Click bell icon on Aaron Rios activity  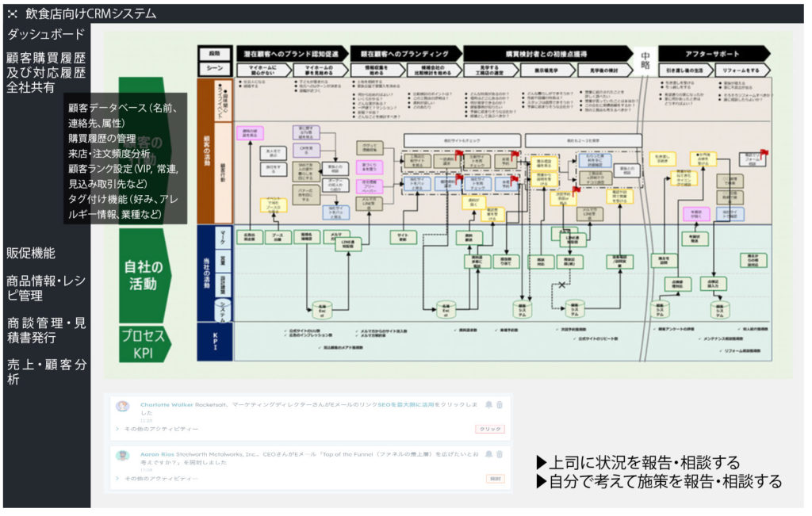tap(489, 454)
